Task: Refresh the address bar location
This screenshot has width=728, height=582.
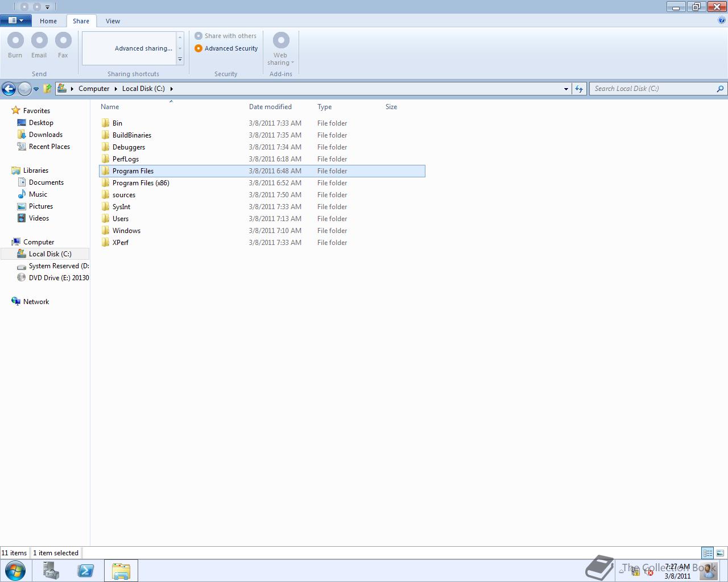Action: tap(579, 89)
